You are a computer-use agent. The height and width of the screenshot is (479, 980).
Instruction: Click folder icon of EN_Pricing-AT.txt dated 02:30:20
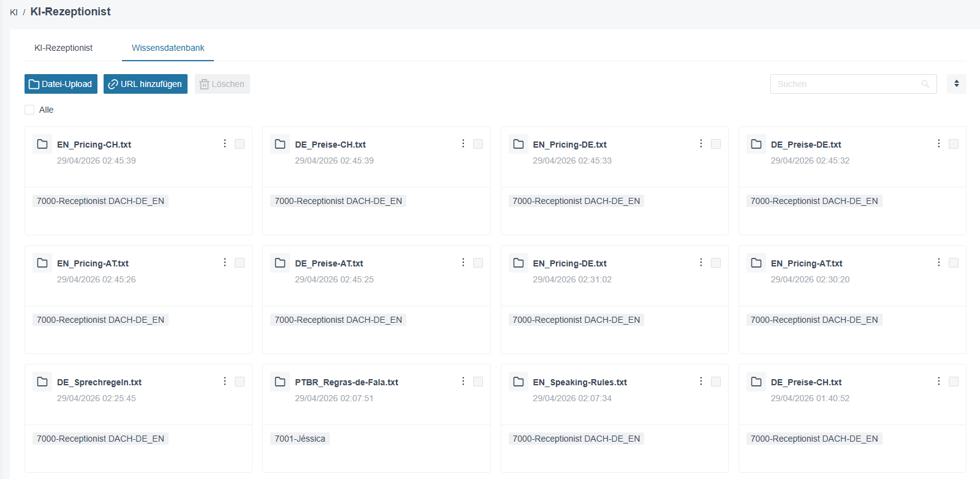(x=756, y=263)
